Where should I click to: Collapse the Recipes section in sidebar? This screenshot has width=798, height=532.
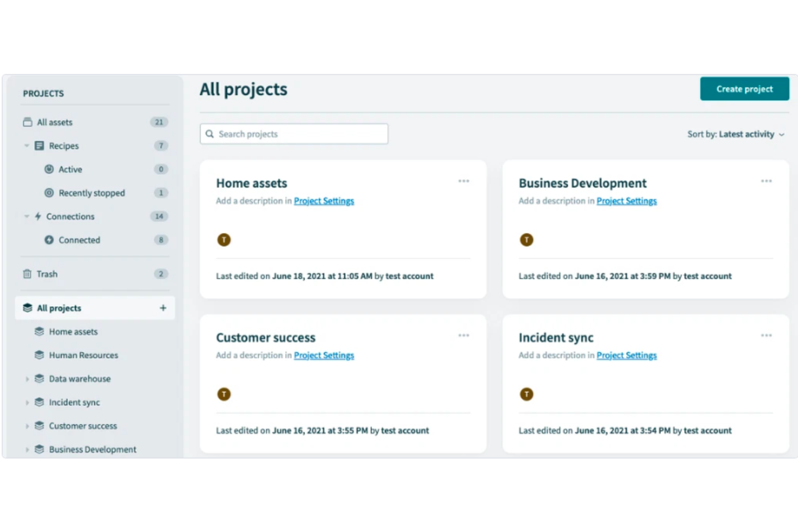click(x=26, y=146)
